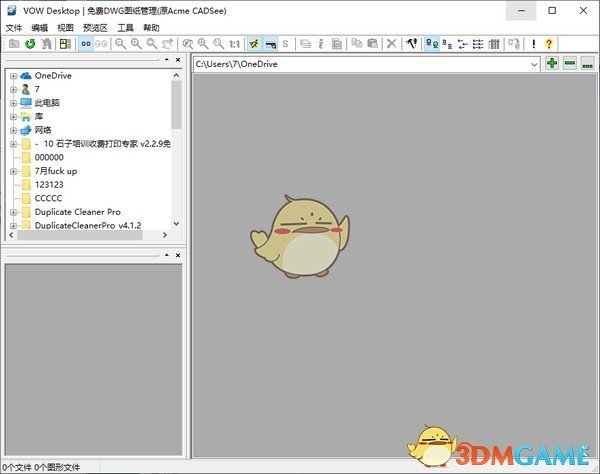This screenshot has width=600, height=474.
Task: Open the C:\Users\7\OneDrive path dropdown
Action: [x=534, y=64]
